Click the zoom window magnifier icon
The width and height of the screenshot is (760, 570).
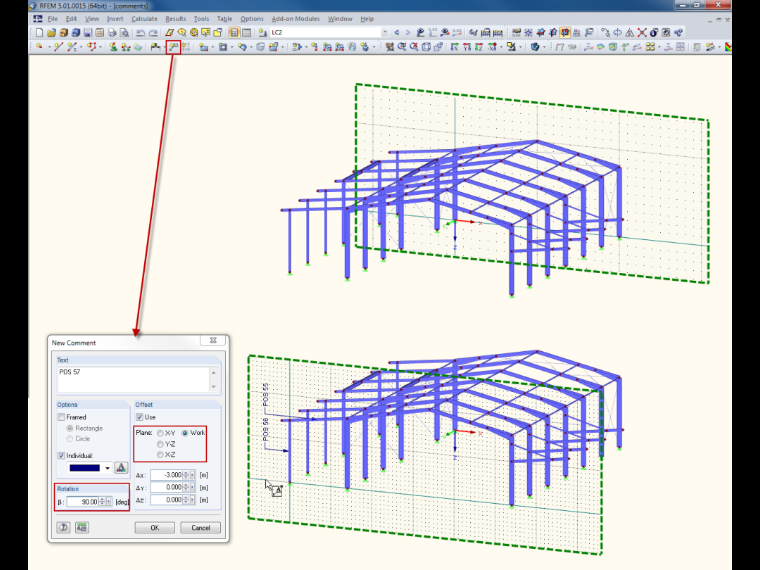[402, 47]
